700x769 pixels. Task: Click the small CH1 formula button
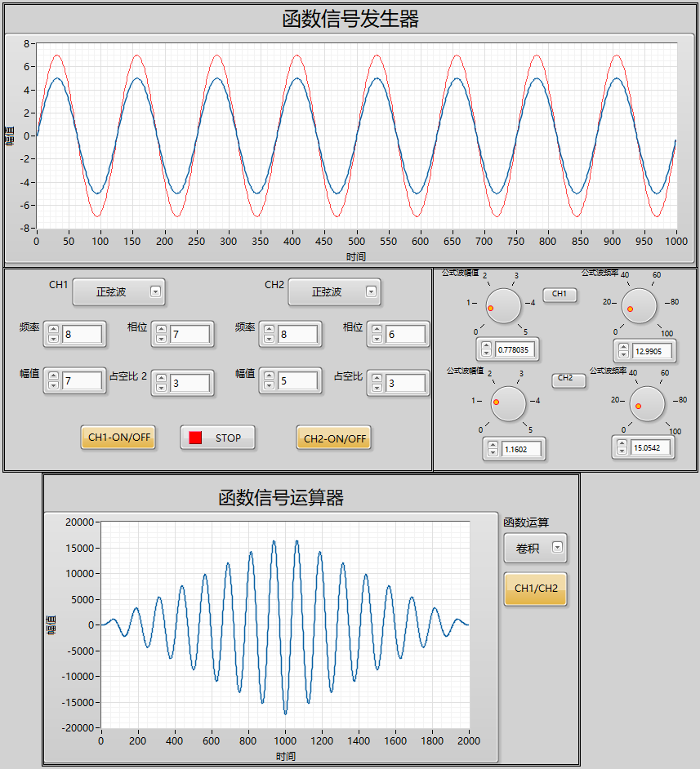tap(560, 294)
